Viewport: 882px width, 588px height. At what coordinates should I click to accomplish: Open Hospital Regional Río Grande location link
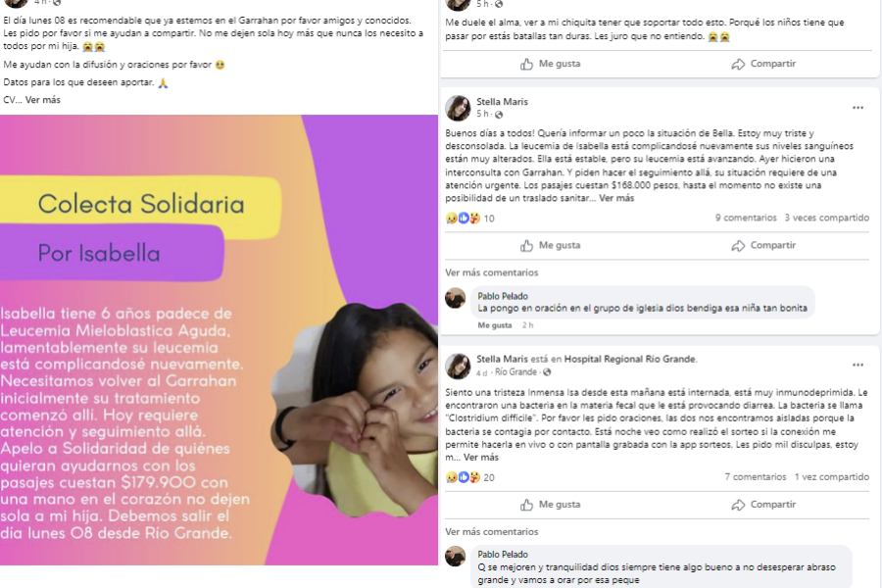click(630, 359)
